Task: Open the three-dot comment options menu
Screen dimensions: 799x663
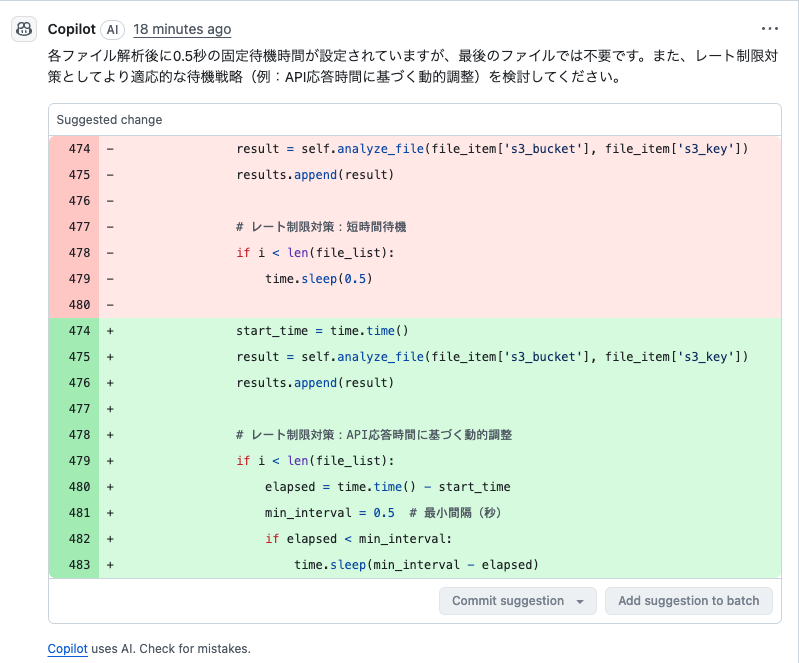Action: pyautogui.click(x=769, y=29)
